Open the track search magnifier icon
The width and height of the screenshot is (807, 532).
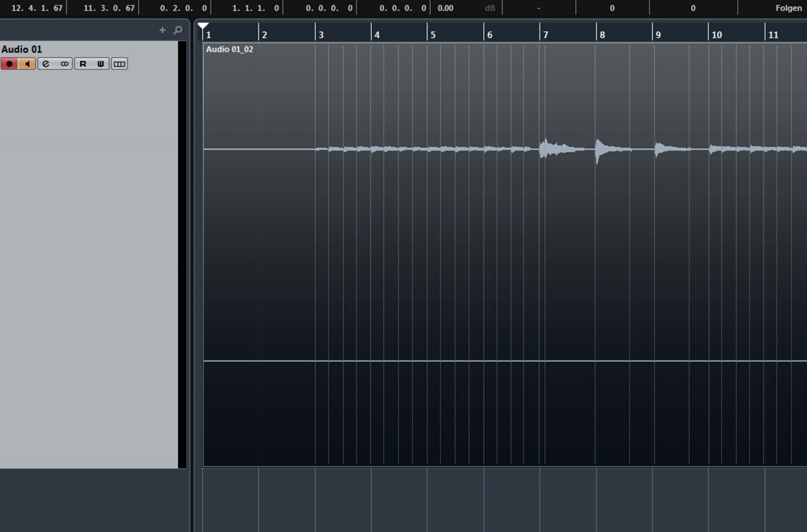click(178, 30)
